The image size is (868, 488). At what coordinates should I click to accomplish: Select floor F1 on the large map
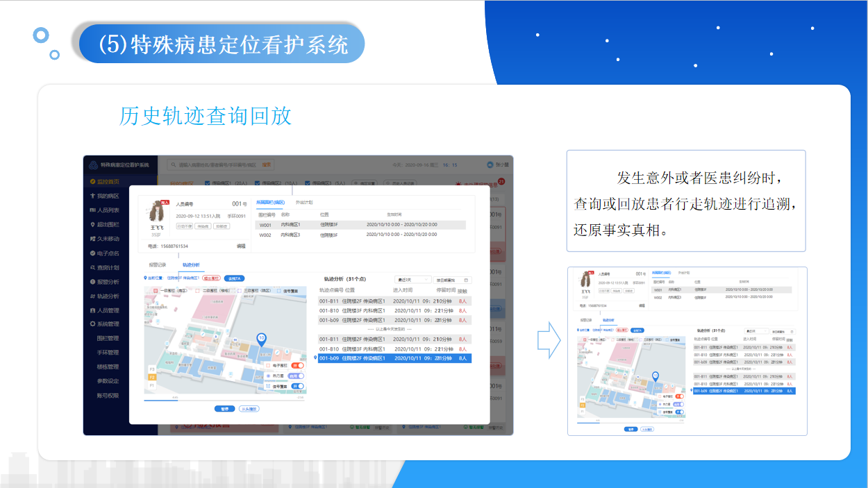tap(152, 385)
